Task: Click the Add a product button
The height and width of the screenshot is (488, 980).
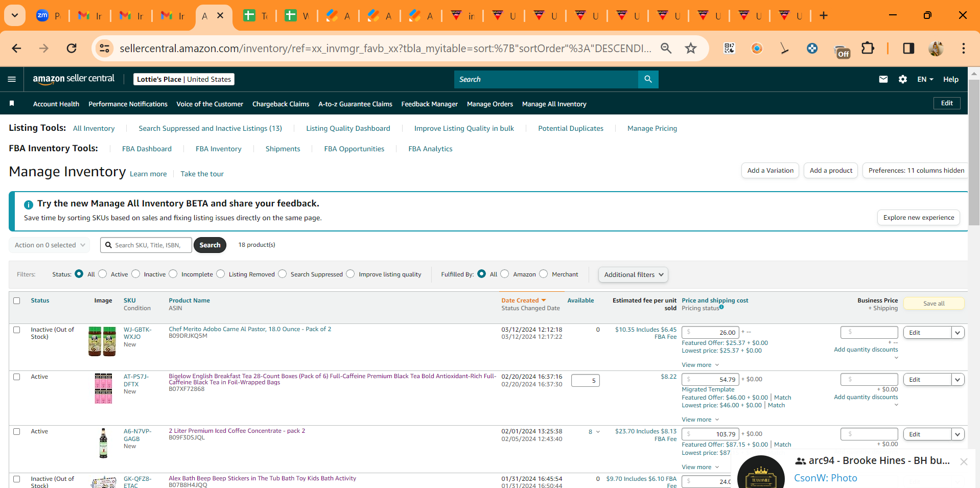Action: (831, 171)
